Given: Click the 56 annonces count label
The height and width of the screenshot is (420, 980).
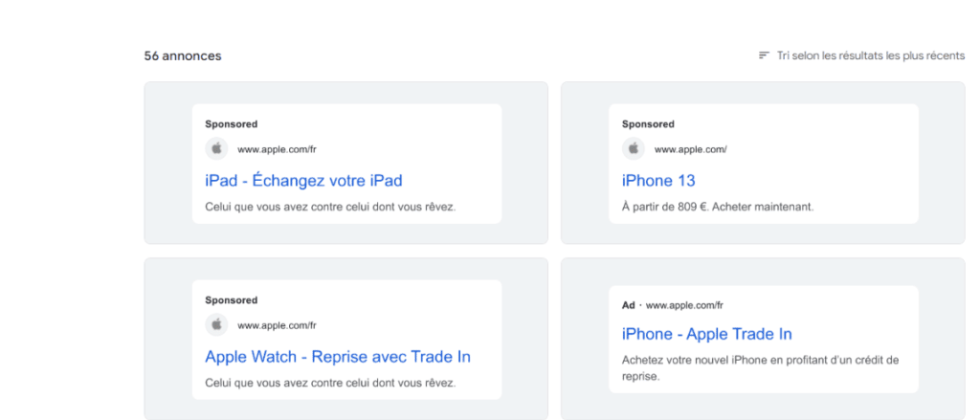Looking at the screenshot, I should point(183,55).
